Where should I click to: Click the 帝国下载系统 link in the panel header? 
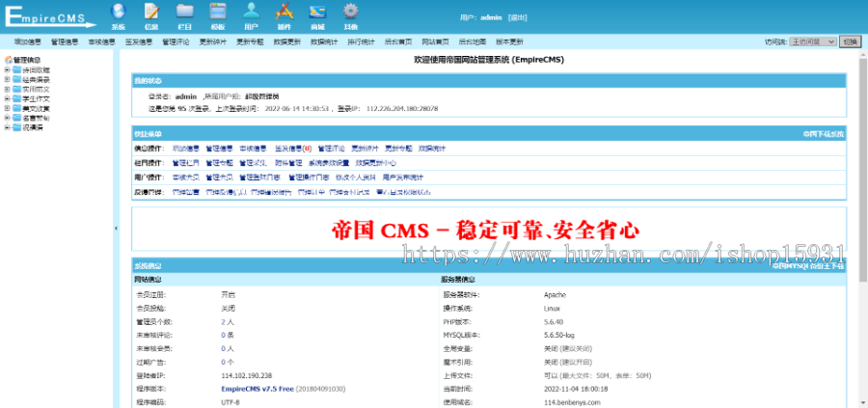pyautogui.click(x=824, y=134)
